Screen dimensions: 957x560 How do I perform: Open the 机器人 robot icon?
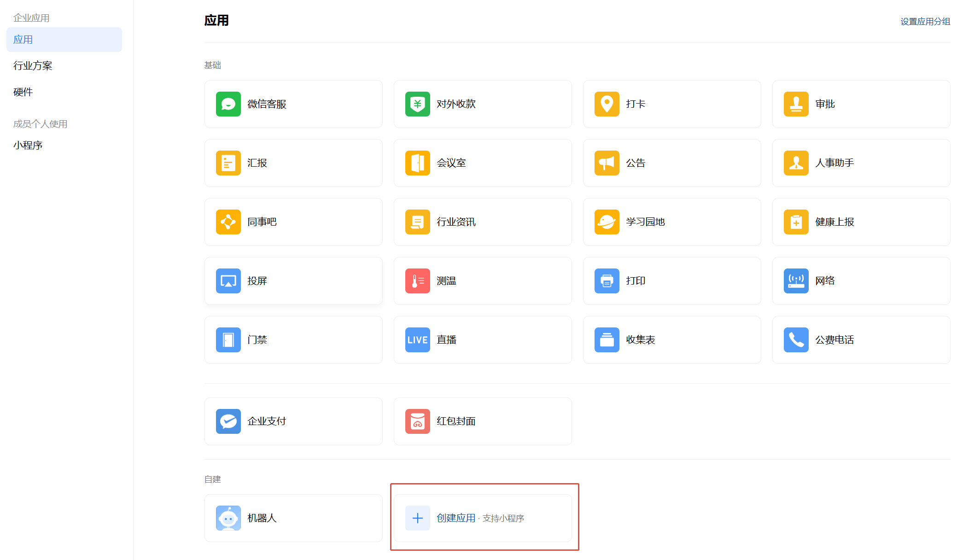[x=228, y=518]
